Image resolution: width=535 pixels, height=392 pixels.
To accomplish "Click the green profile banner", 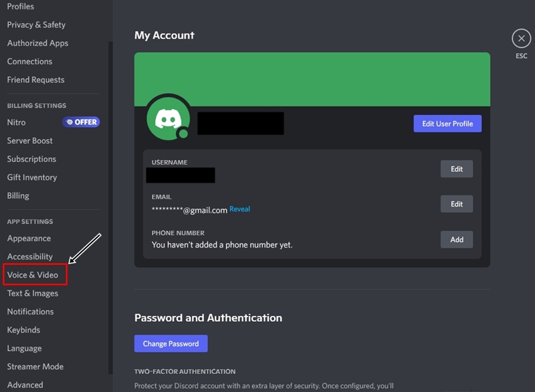I will click(312, 79).
